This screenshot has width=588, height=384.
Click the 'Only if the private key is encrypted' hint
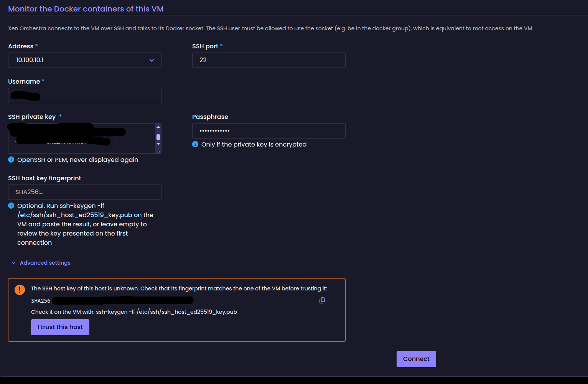coord(254,144)
